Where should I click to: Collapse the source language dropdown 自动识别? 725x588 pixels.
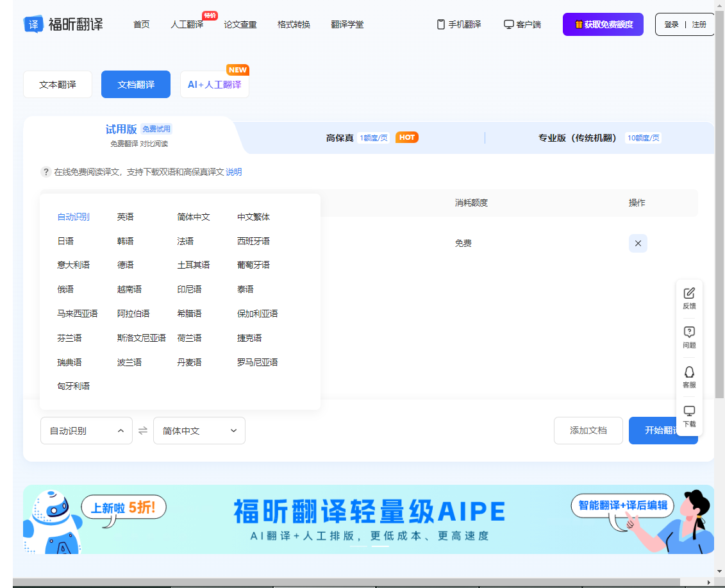point(87,431)
